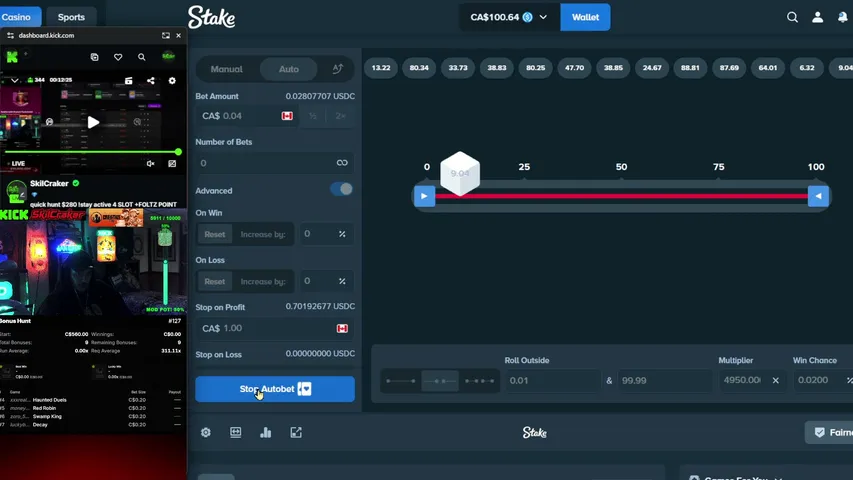Click the stream info card icon beside share

(x=129, y=81)
